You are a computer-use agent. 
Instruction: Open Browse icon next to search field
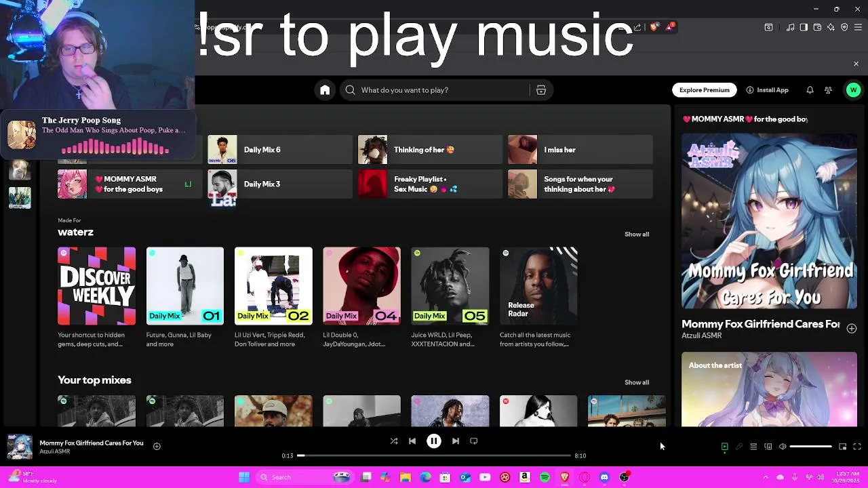click(x=541, y=90)
